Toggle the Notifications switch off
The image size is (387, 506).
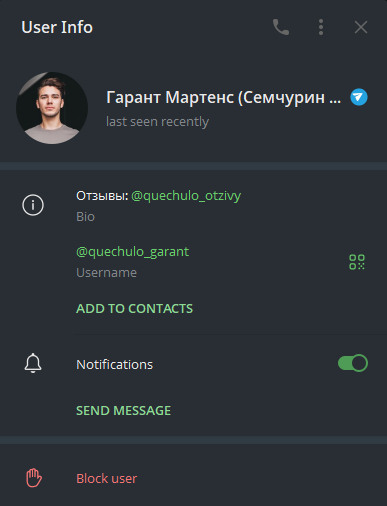[353, 363]
